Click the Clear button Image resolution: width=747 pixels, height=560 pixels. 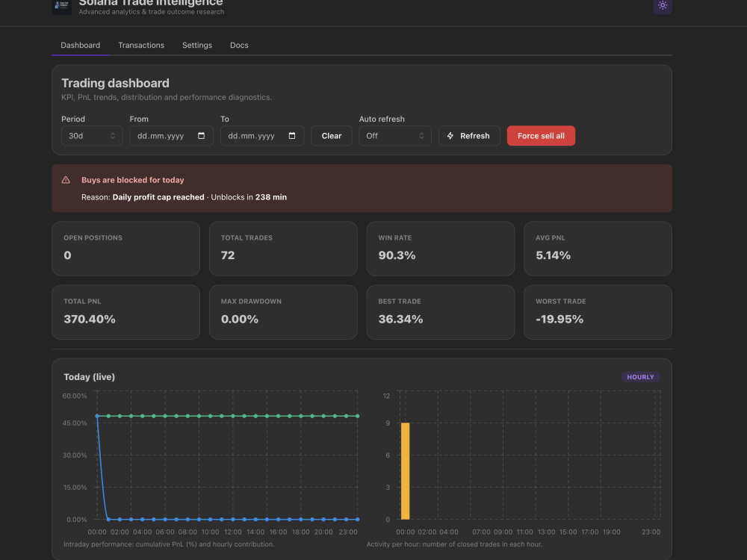332,136
